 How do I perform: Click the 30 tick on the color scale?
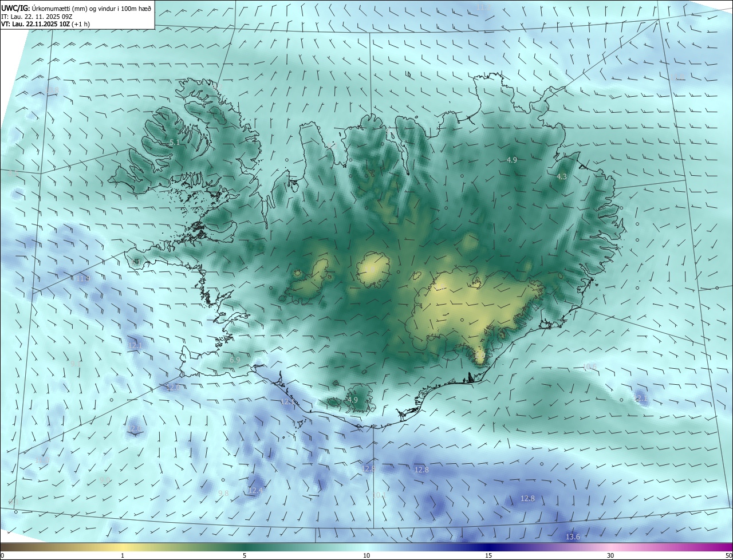pyautogui.click(x=610, y=555)
